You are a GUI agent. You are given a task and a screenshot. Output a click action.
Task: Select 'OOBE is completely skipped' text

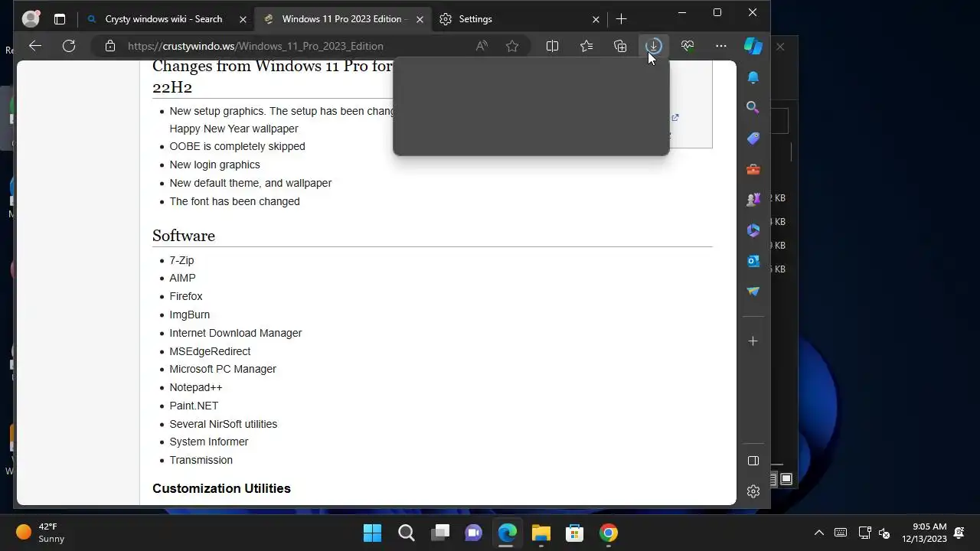tap(237, 146)
